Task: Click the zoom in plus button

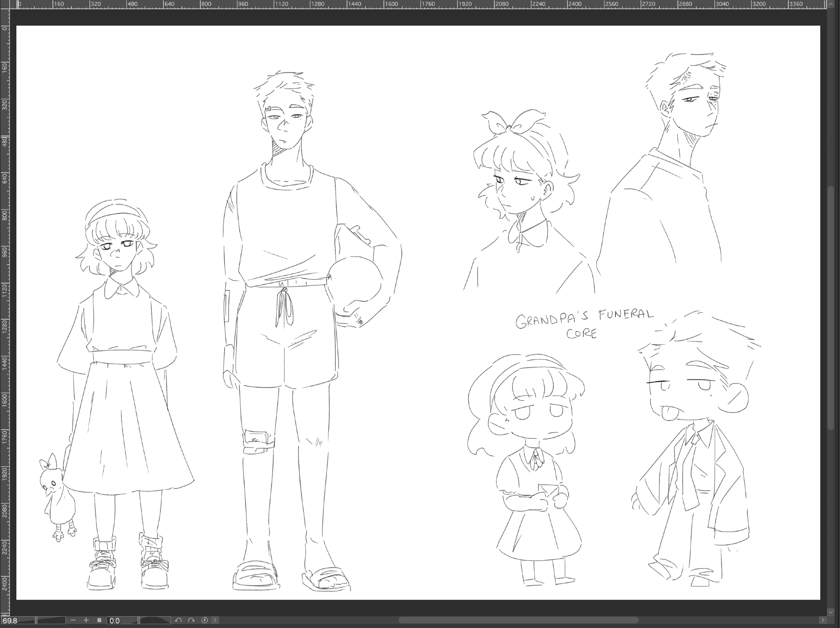Action: point(86,620)
